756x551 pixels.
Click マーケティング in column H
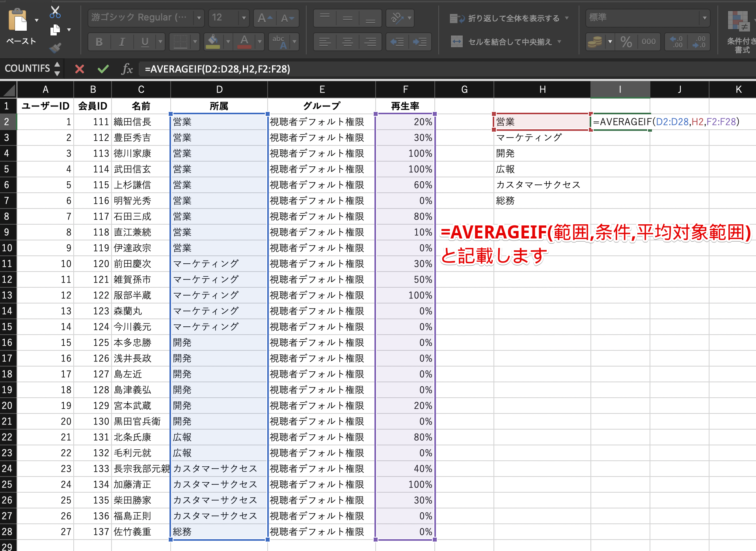tap(529, 138)
